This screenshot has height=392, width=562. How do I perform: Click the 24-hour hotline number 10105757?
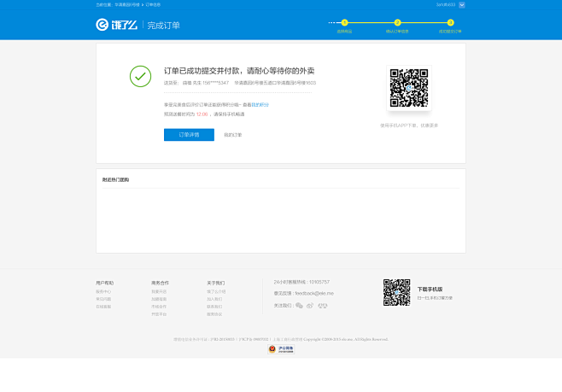click(x=319, y=282)
